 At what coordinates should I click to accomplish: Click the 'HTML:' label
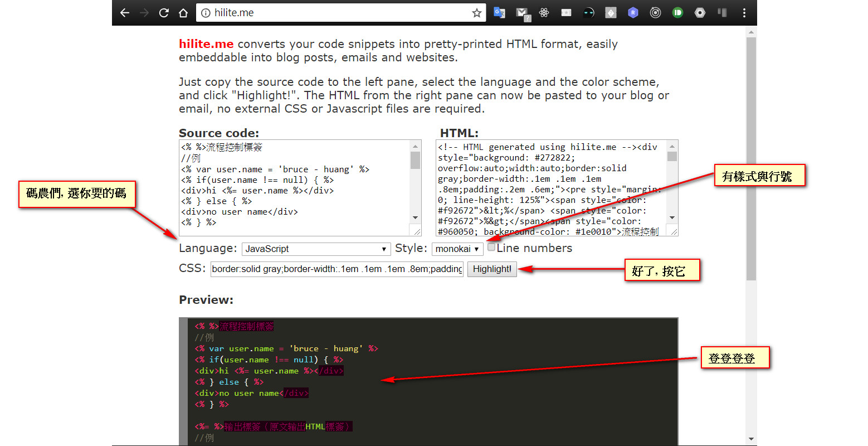(459, 133)
